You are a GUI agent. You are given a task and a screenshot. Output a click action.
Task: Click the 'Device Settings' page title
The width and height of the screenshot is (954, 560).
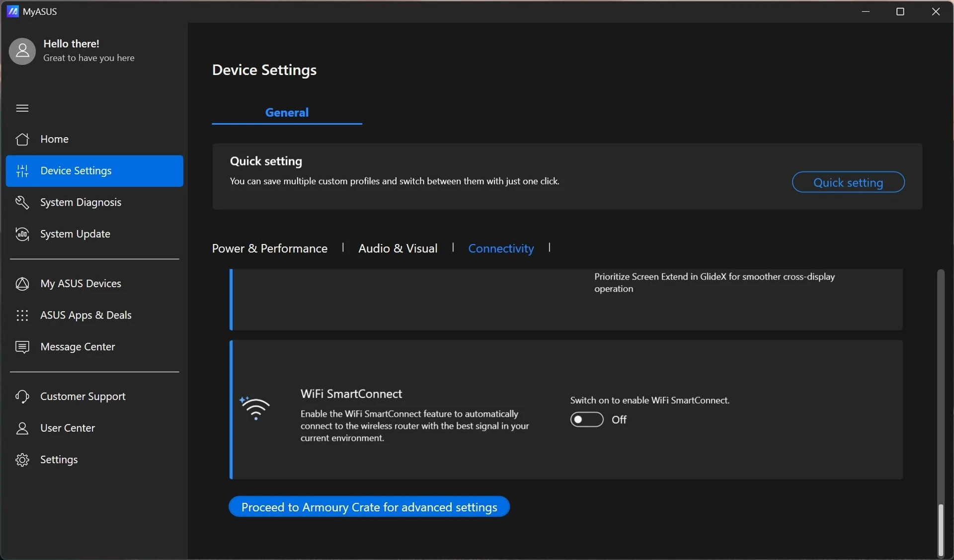click(264, 70)
